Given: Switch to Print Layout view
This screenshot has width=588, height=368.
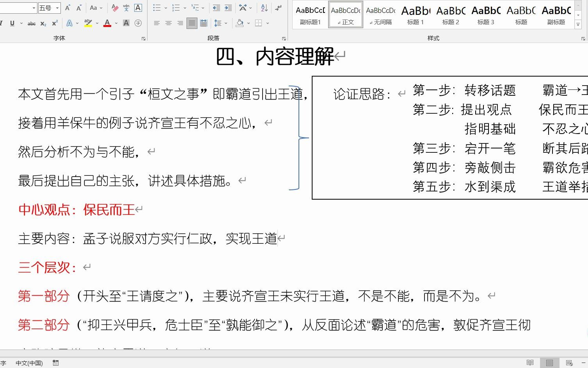Looking at the screenshot, I should tap(549, 363).
